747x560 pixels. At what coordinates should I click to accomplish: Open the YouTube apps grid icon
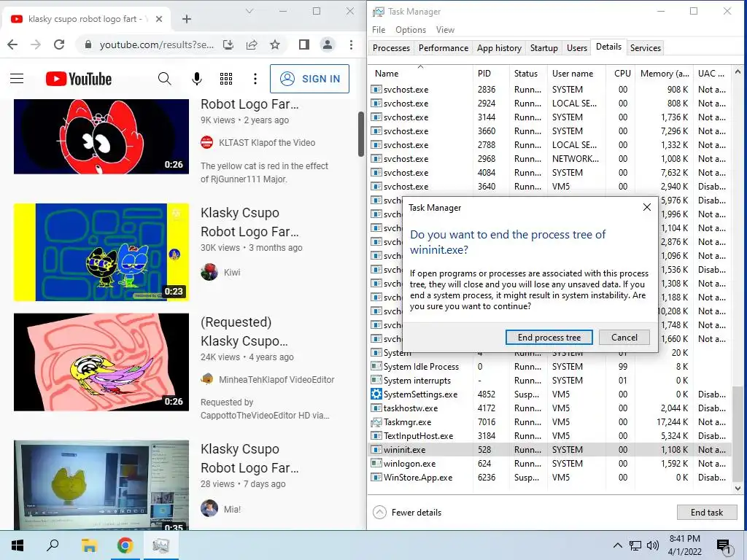coord(226,79)
